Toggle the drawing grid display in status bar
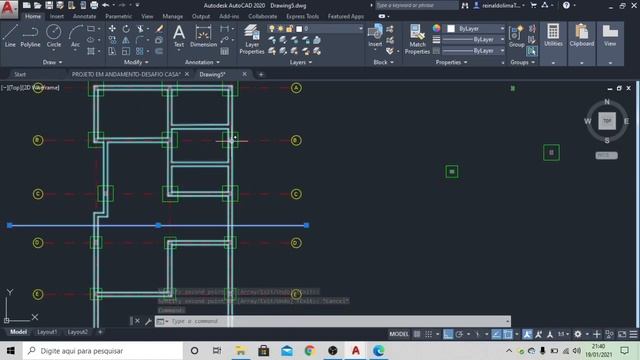640x360 pixels. click(417, 334)
